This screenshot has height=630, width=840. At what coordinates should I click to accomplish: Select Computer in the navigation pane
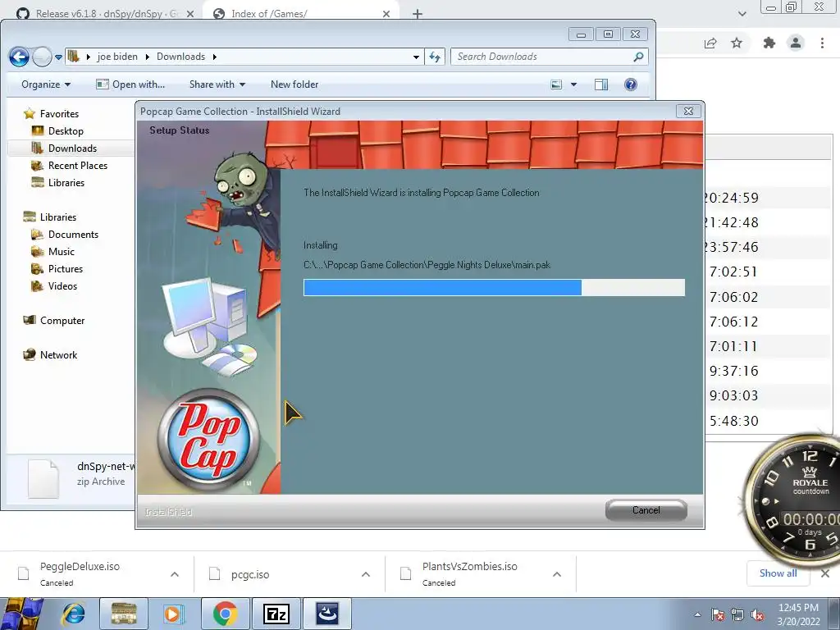(62, 321)
